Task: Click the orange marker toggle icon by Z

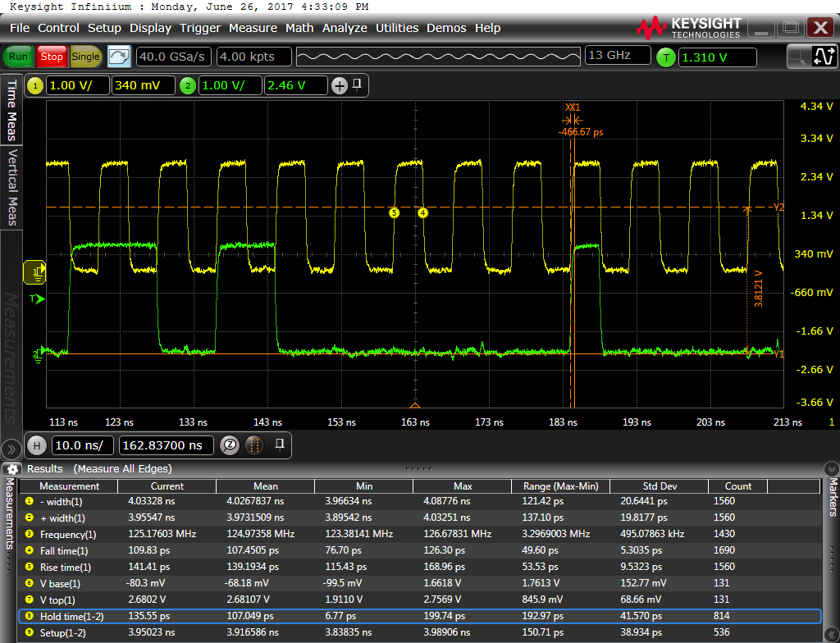Action: (254, 445)
